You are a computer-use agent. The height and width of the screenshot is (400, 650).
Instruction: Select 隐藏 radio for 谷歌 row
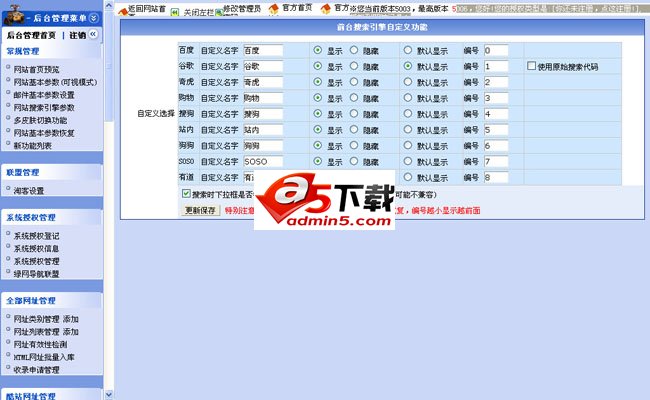point(354,66)
